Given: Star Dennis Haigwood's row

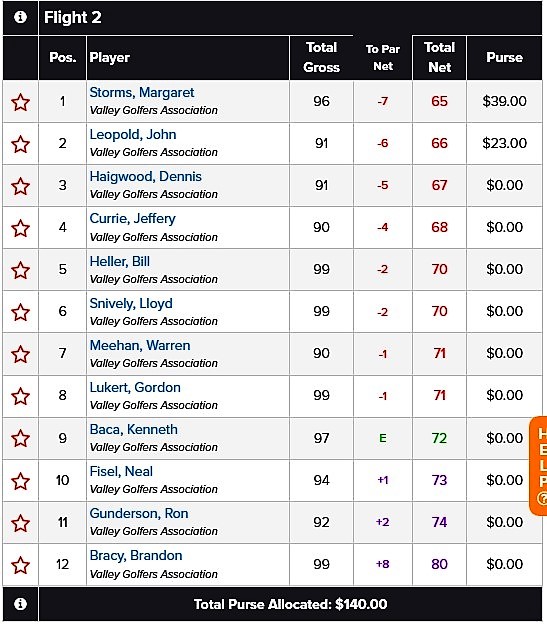Looking at the screenshot, I should click(20, 186).
